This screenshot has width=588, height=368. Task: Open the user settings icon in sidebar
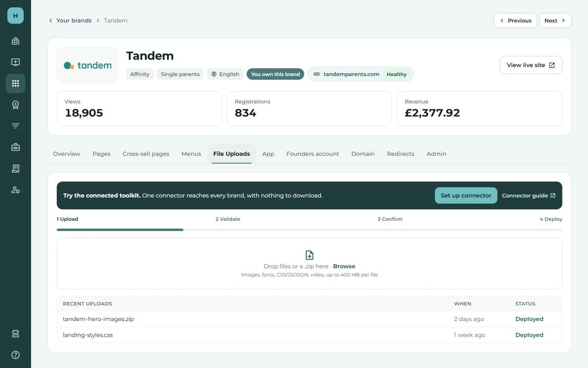(x=15, y=190)
